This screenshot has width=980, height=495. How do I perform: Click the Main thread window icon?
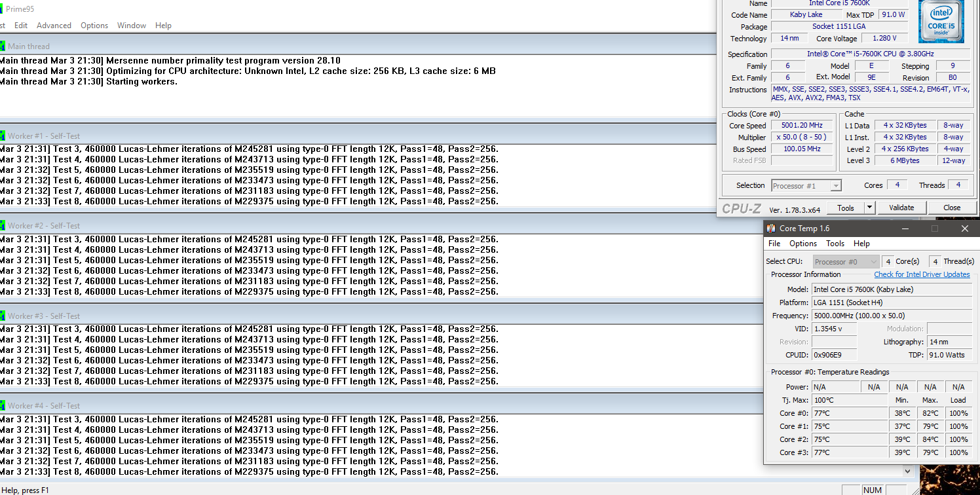click(2, 46)
